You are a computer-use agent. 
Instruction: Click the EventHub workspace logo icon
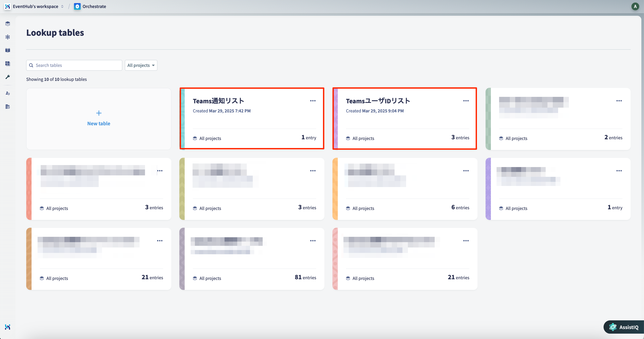[8, 6]
